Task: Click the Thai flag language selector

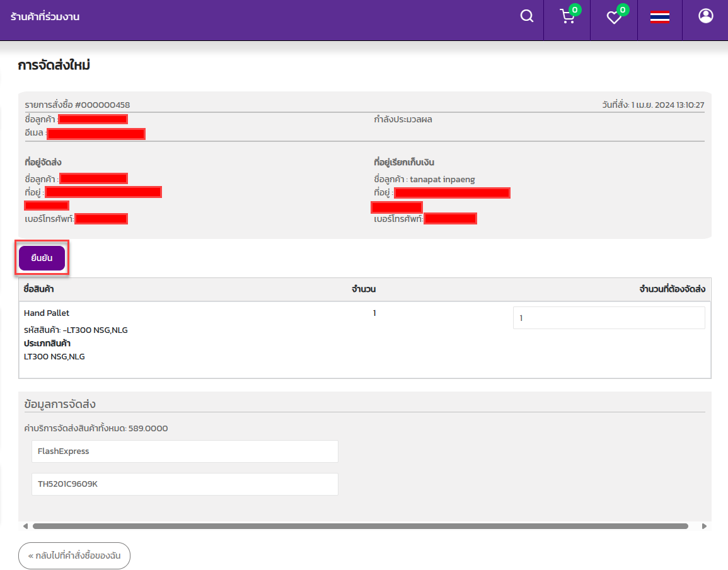Action: (x=659, y=17)
